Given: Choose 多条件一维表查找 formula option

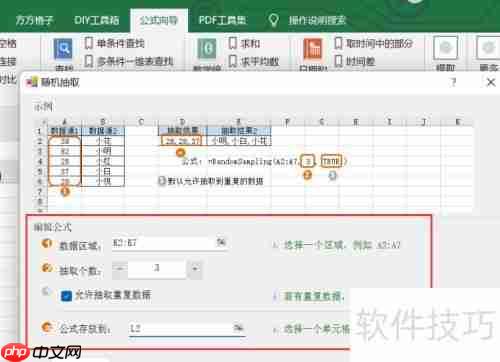Looking at the screenshot, I should [x=129, y=61].
